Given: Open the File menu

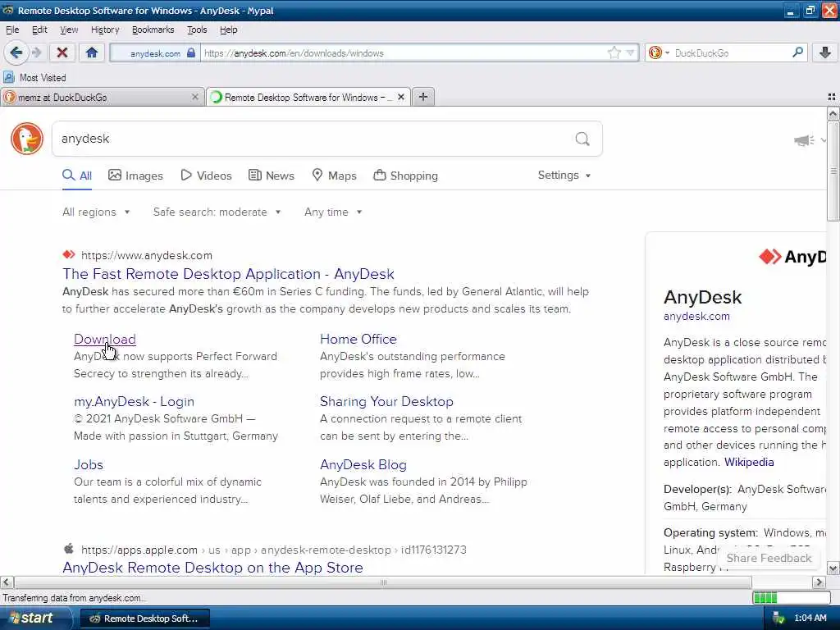Looking at the screenshot, I should 12,30.
